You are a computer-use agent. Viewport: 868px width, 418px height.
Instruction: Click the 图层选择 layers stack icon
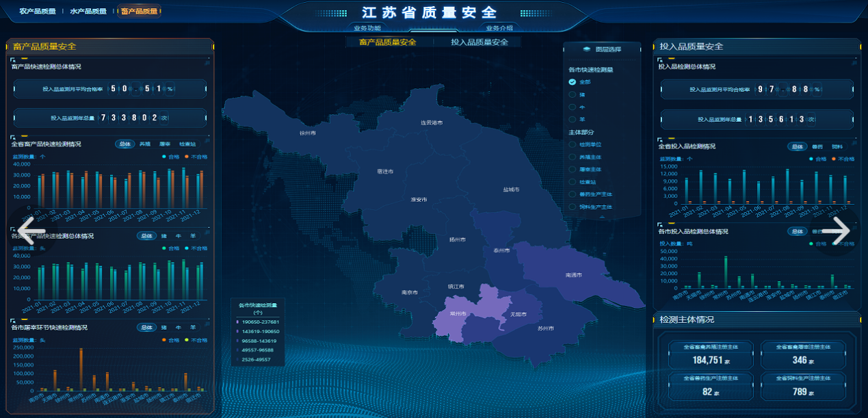(x=587, y=49)
